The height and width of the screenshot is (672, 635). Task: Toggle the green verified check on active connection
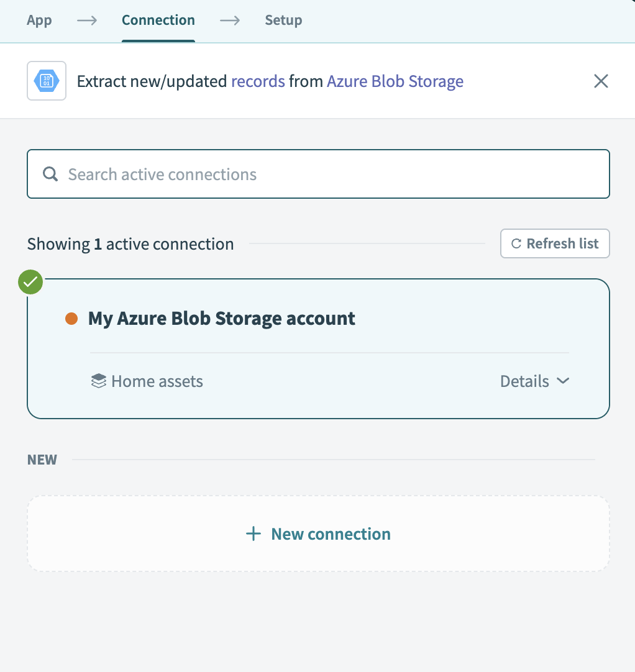(x=30, y=282)
